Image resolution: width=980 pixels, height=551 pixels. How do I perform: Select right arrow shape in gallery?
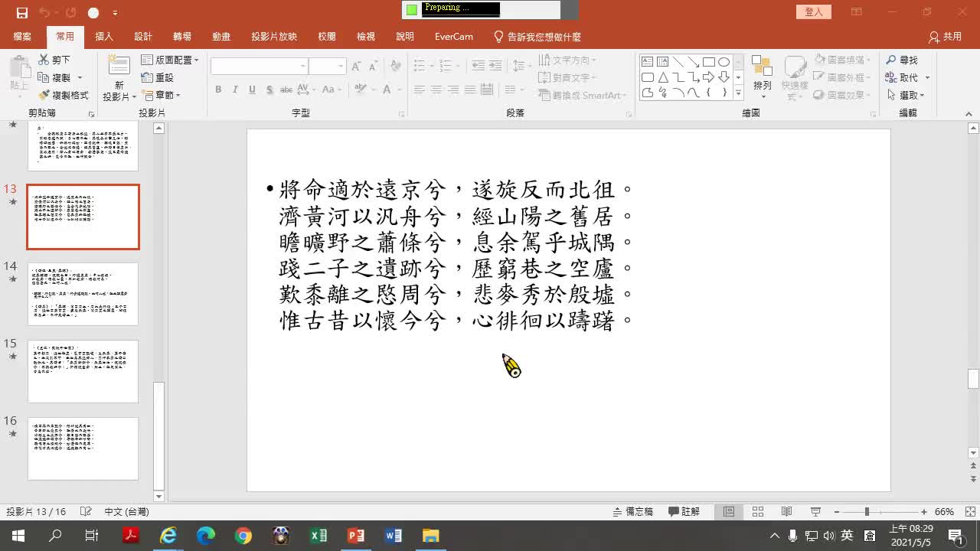point(708,77)
